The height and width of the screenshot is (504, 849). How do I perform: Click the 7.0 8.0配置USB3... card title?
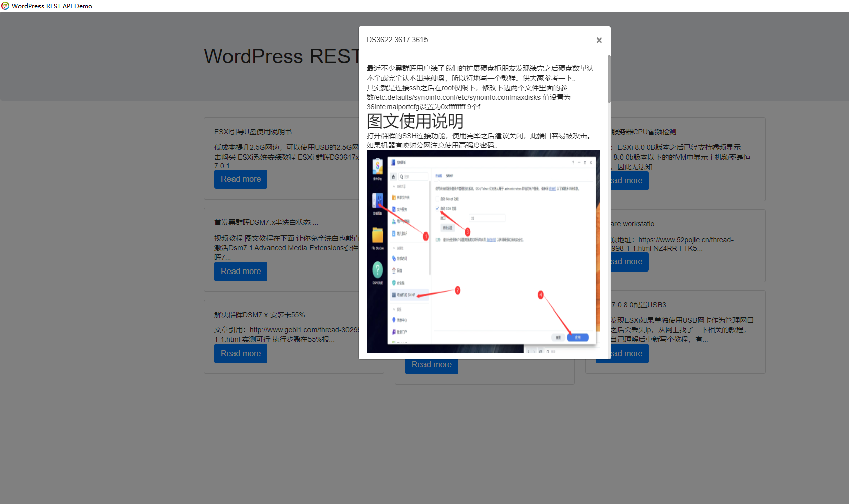click(x=641, y=305)
